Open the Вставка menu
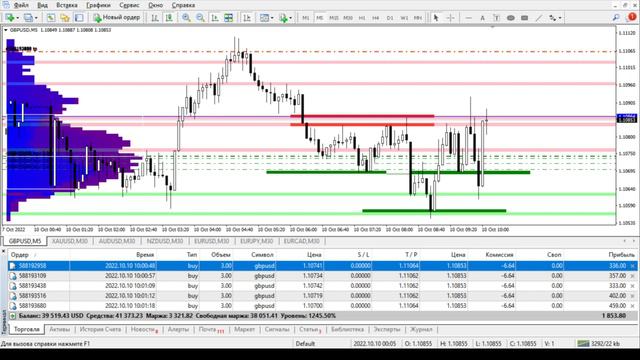Screen dimensions: 640x360 tap(67, 5)
